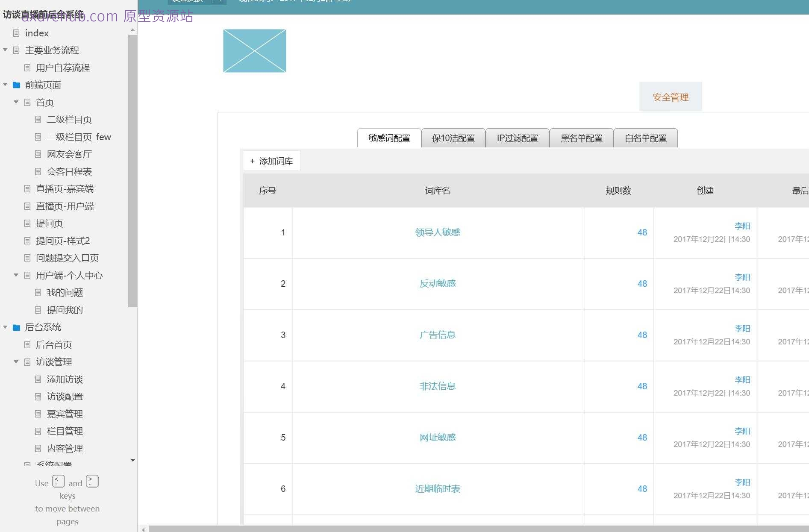
Task: Open the 白名单配置 tab
Action: coord(645,138)
